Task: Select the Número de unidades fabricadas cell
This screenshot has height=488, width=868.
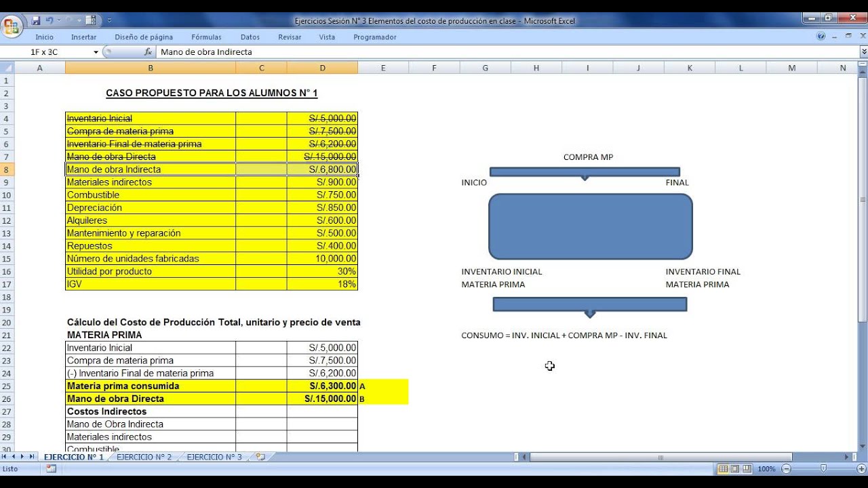Action: (x=151, y=258)
